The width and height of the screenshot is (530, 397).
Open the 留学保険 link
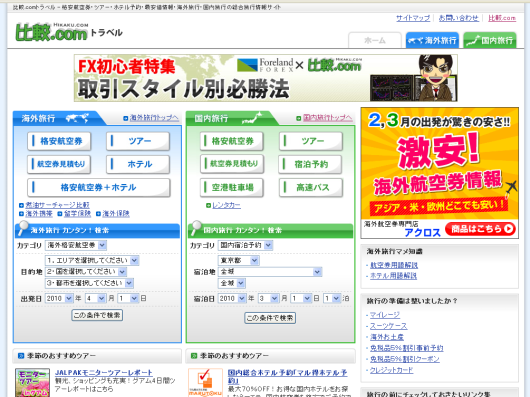[x=77, y=214]
